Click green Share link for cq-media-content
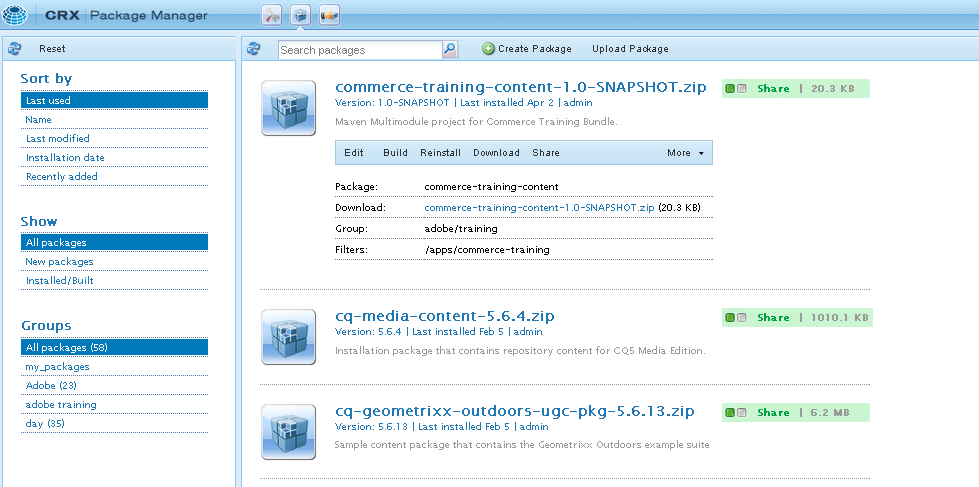The height and width of the screenshot is (487, 979). click(773, 318)
